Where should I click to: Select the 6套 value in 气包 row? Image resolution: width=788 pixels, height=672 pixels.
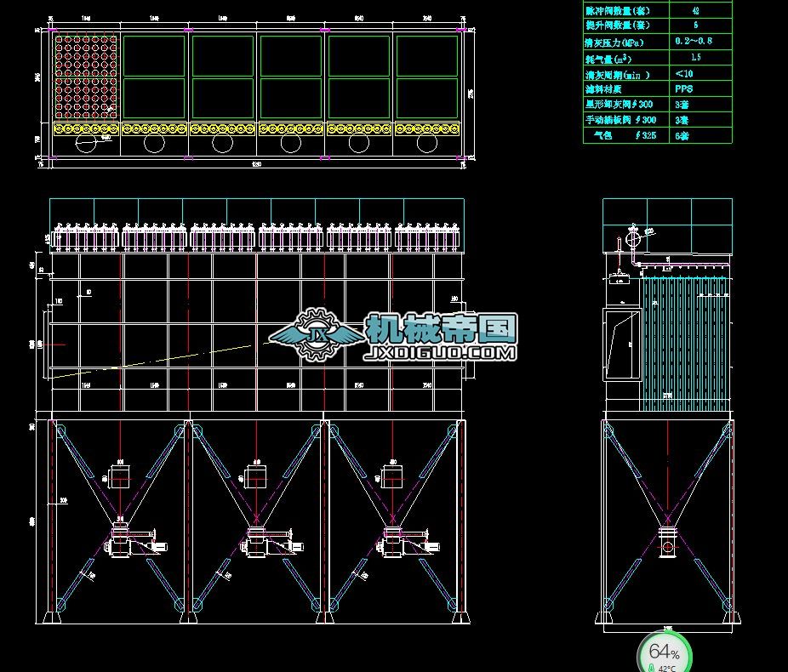(682, 136)
